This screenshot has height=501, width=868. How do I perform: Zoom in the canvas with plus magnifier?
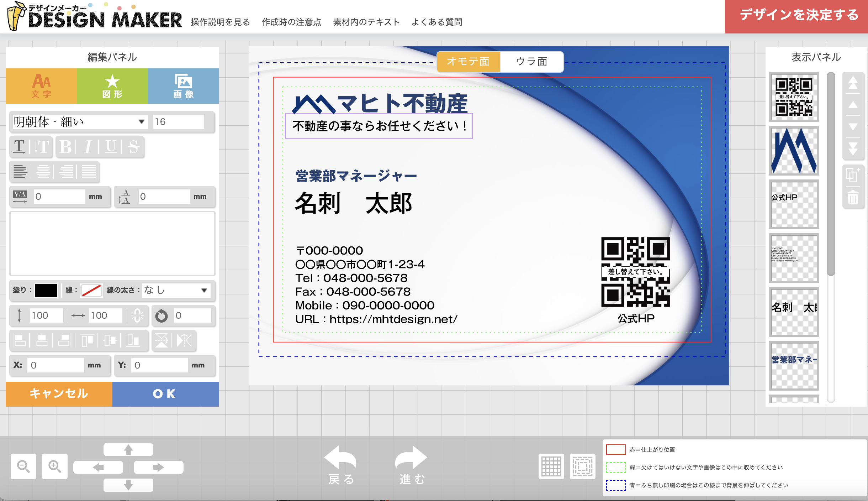[x=55, y=466]
